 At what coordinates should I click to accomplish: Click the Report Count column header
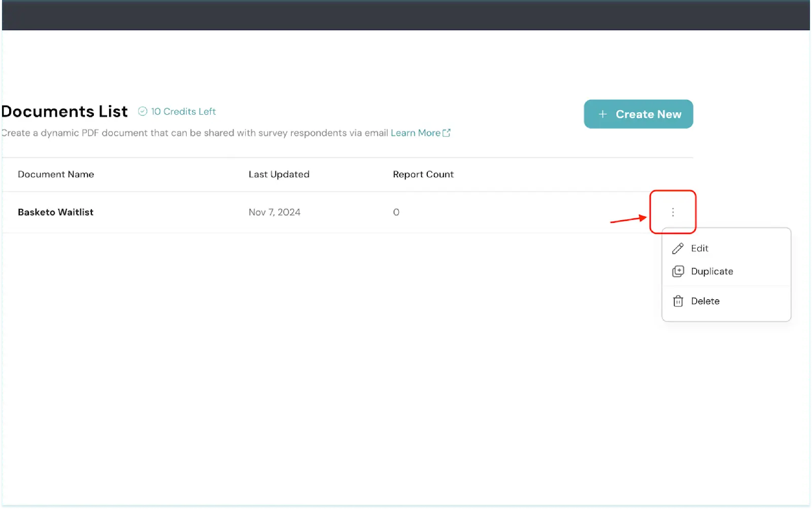coord(423,175)
